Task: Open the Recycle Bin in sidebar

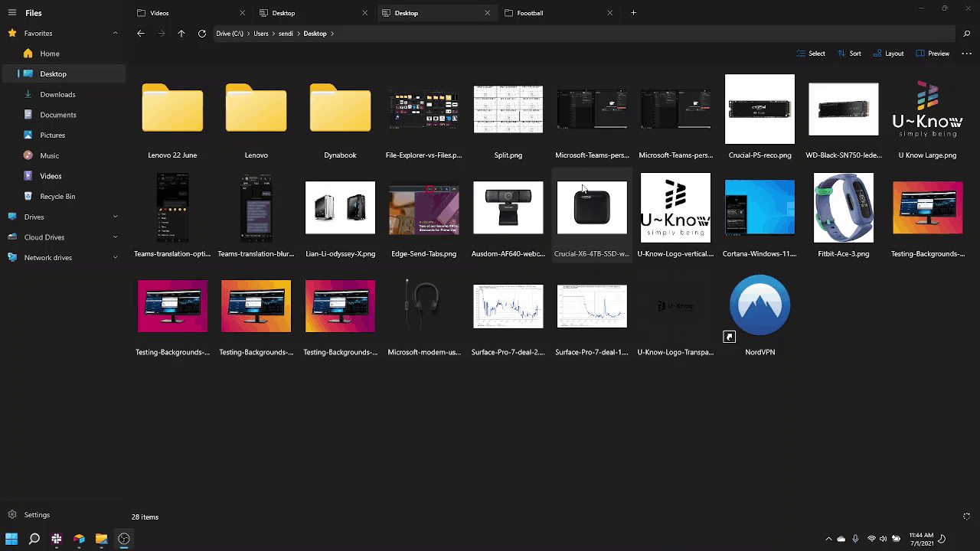Action: 57,197
